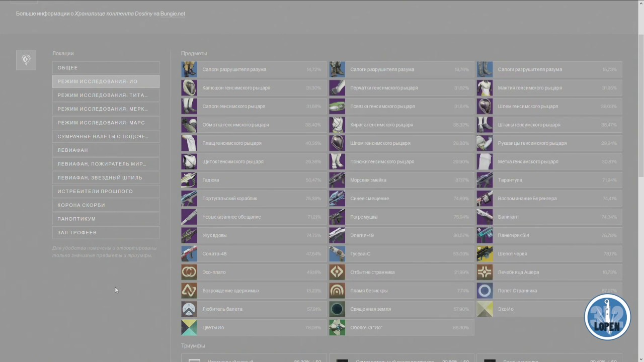
Task: Click the Шепот червя weapon icon
Action: [485, 254]
